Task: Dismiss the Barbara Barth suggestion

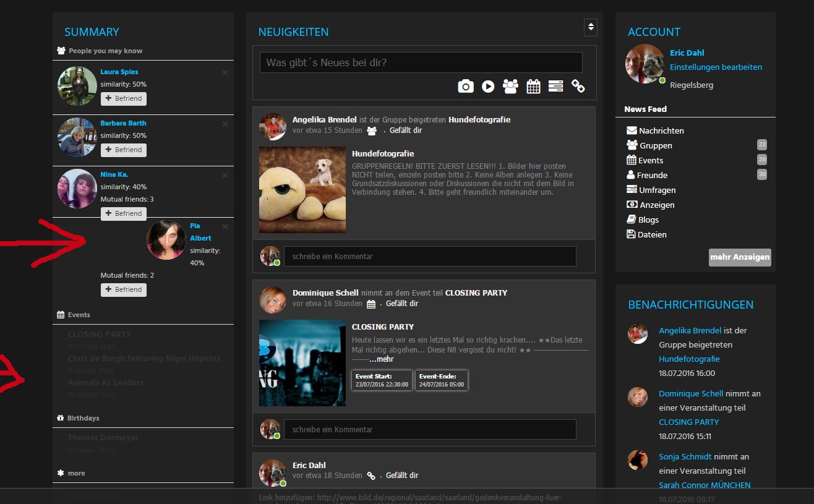Action: point(225,124)
